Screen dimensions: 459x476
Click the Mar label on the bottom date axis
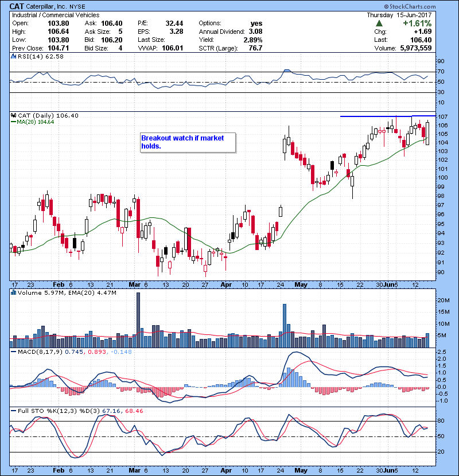[x=135, y=470]
